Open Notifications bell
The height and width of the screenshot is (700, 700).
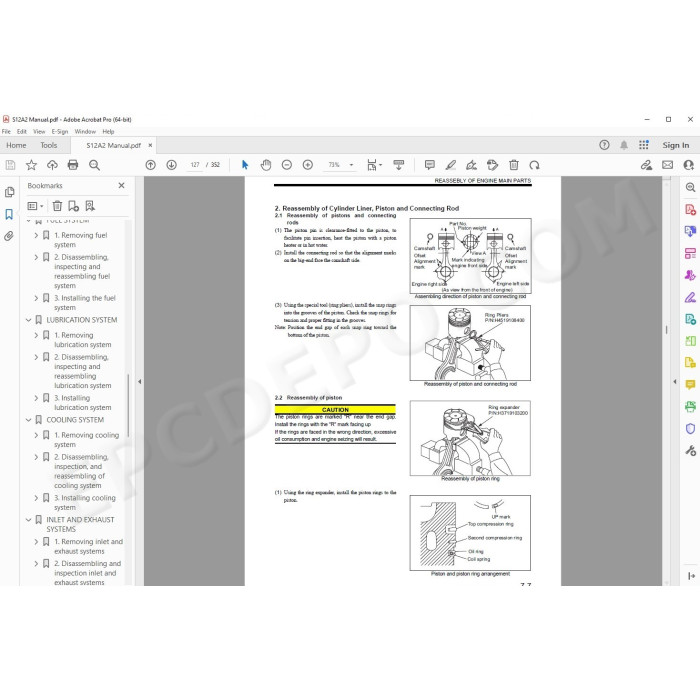pyautogui.click(x=624, y=145)
